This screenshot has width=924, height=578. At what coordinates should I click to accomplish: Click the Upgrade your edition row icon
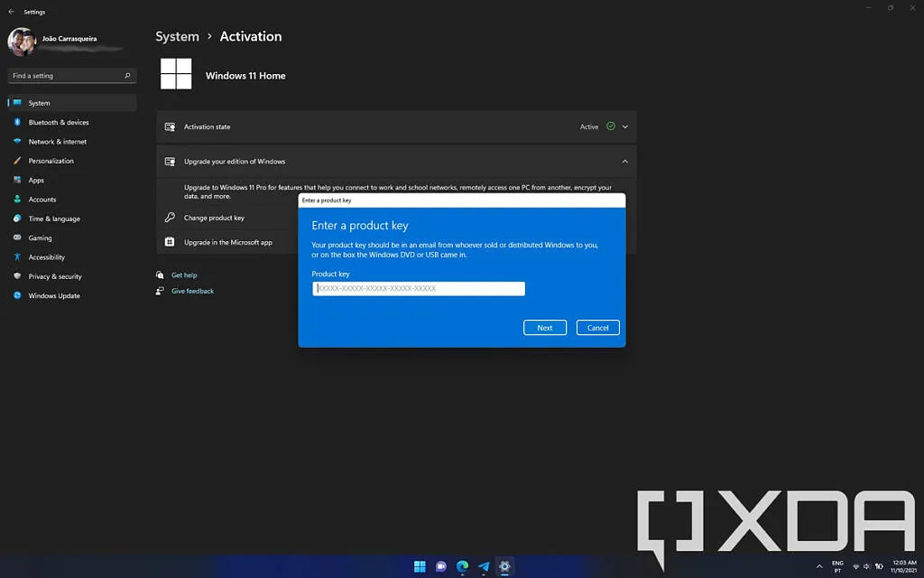[170, 162]
